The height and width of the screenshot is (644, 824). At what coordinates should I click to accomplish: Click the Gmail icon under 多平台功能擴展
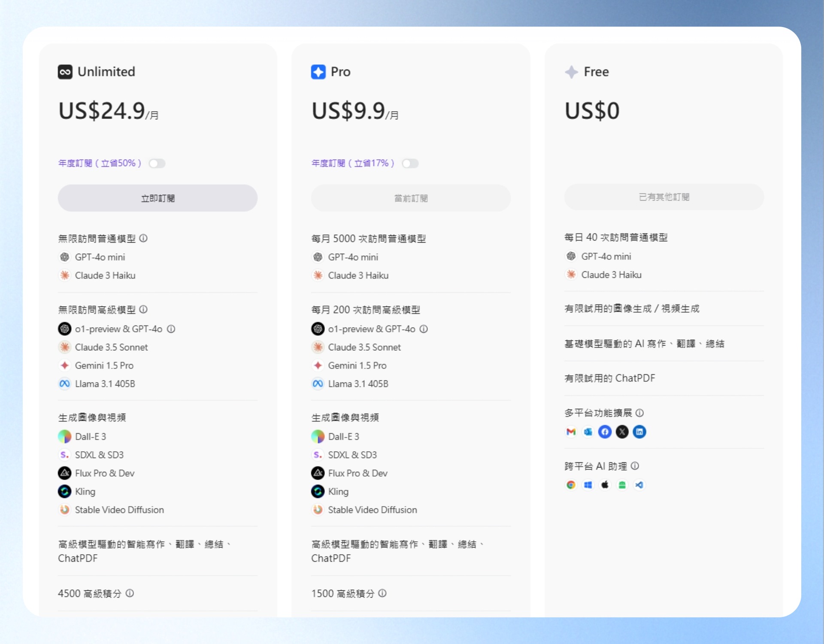tap(571, 432)
